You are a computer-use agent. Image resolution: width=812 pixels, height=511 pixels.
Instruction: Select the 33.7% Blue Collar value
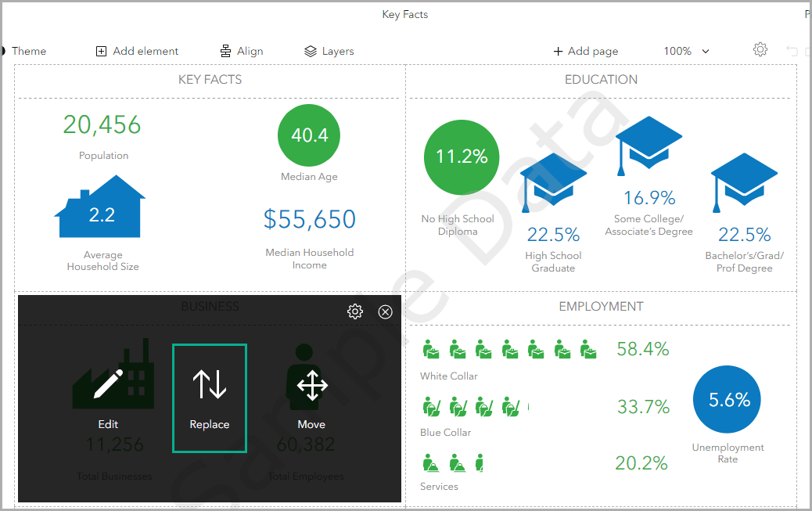643,406
